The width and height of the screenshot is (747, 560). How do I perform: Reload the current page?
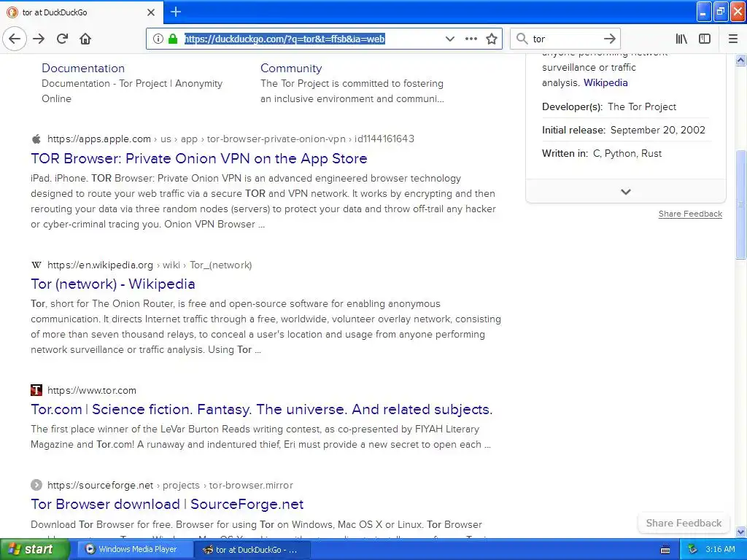pyautogui.click(x=62, y=39)
